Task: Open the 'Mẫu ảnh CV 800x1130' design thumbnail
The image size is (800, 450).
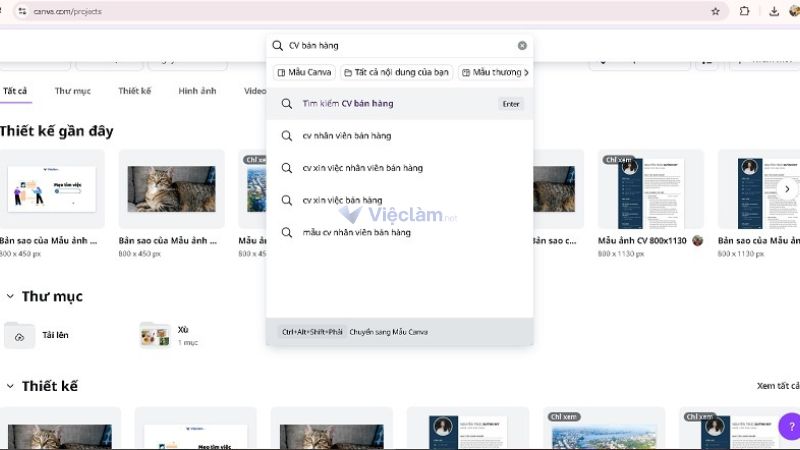Action: (x=651, y=189)
